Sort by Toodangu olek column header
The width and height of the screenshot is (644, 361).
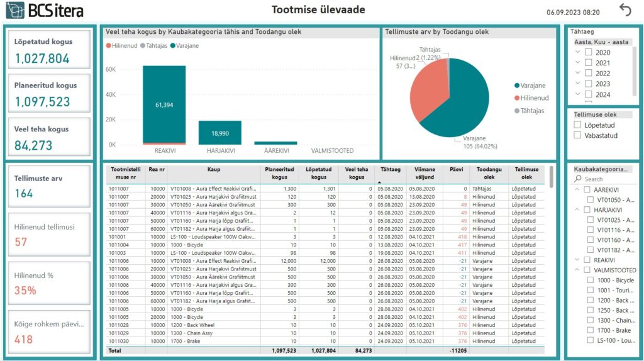pos(489,174)
